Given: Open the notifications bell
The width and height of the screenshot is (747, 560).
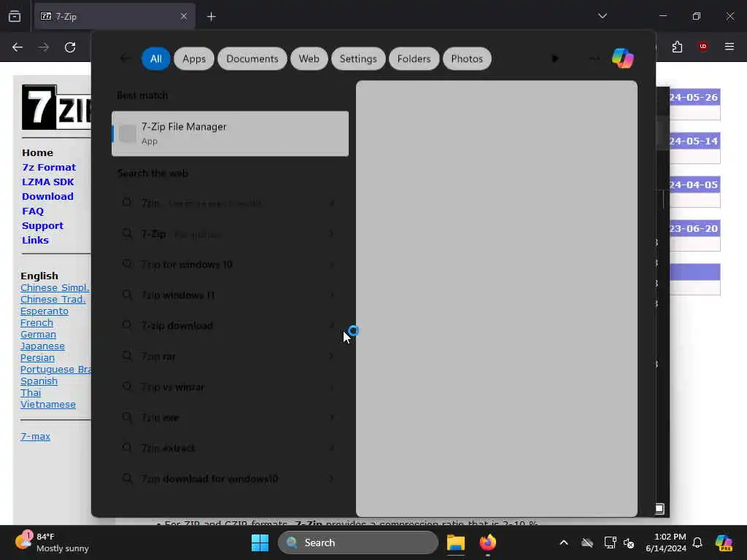Looking at the screenshot, I should click(x=697, y=542).
